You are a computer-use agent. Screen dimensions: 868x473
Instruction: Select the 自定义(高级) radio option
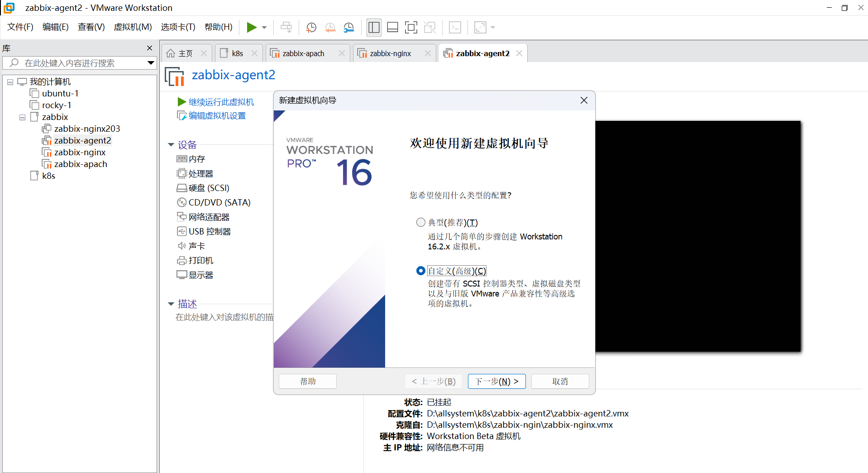421,271
